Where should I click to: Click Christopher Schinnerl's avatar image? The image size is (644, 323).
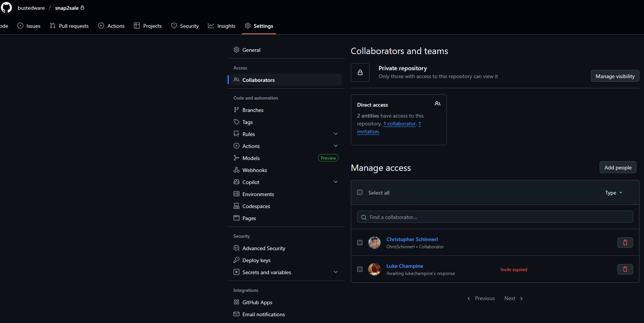(x=374, y=243)
